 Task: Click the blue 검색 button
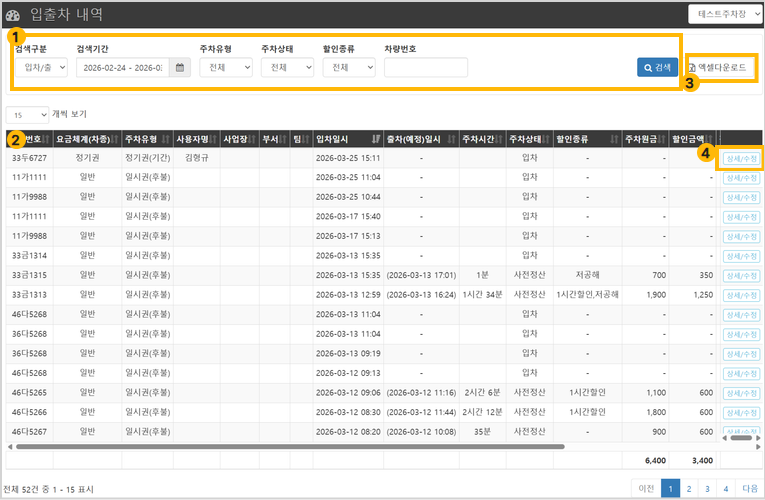[657, 67]
